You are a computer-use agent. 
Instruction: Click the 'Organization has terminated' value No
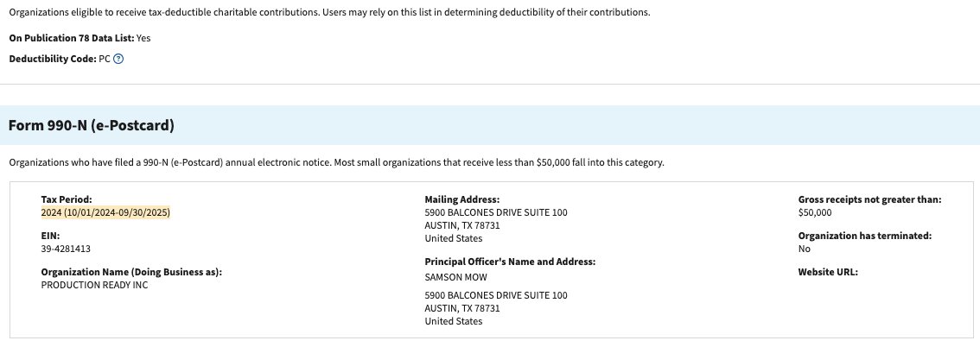click(804, 249)
